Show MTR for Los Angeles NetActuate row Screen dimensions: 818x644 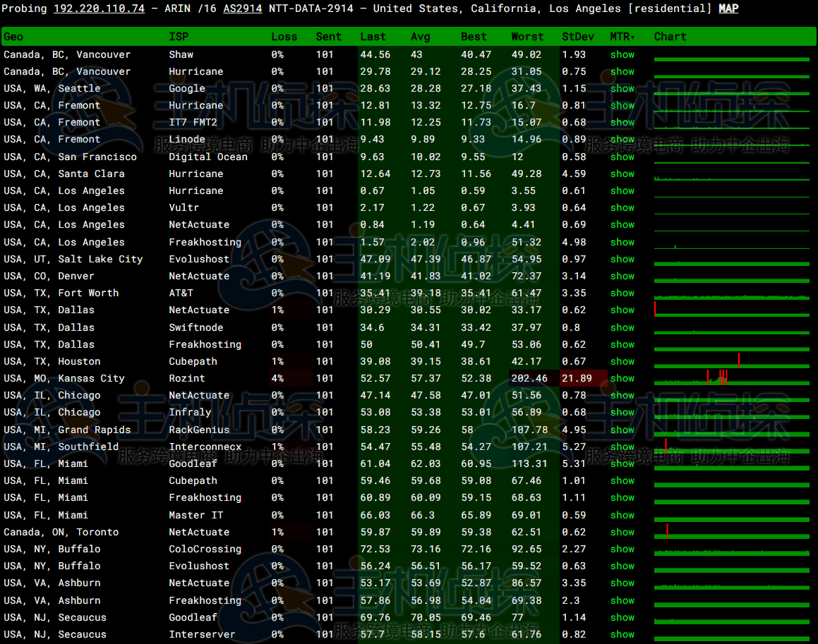(622, 225)
